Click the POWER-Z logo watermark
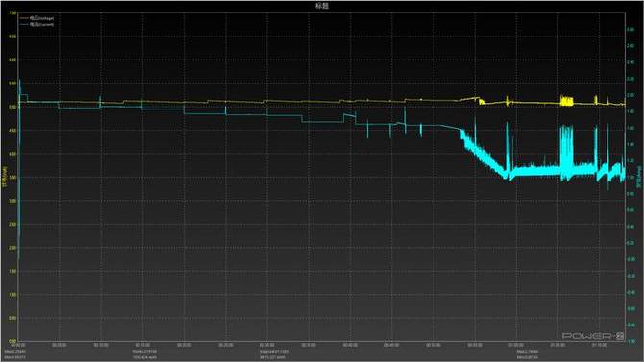This screenshot has width=644, height=362. [x=593, y=336]
